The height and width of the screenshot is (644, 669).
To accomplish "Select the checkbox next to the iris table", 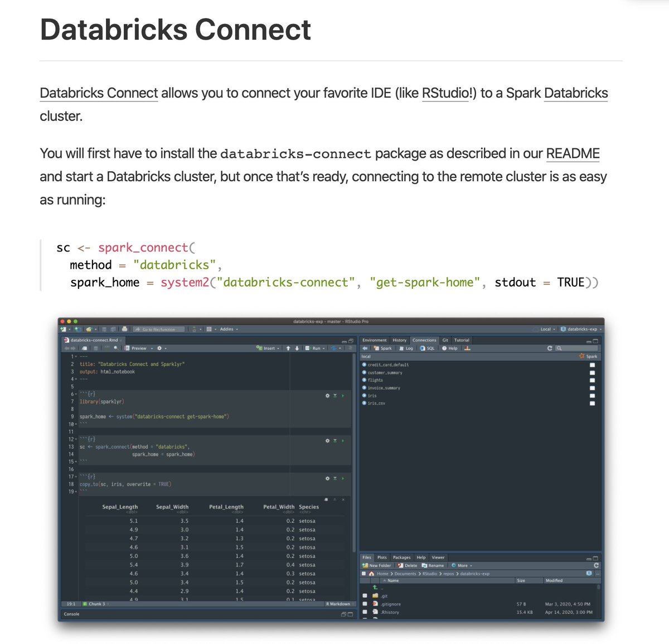I will pos(592,395).
